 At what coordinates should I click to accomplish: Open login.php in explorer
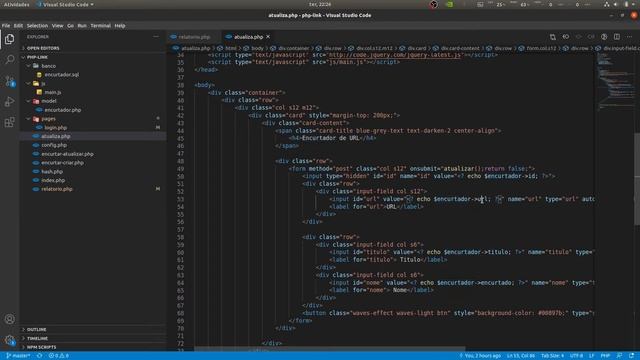56,128
